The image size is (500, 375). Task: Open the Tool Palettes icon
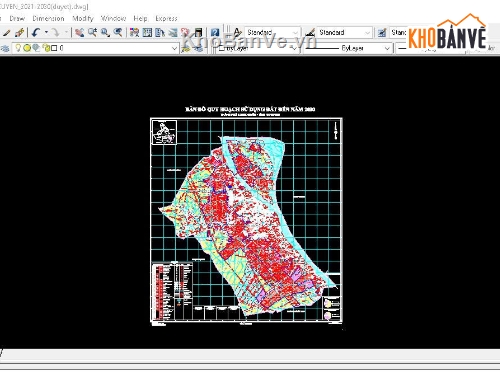pyautogui.click(x=160, y=32)
